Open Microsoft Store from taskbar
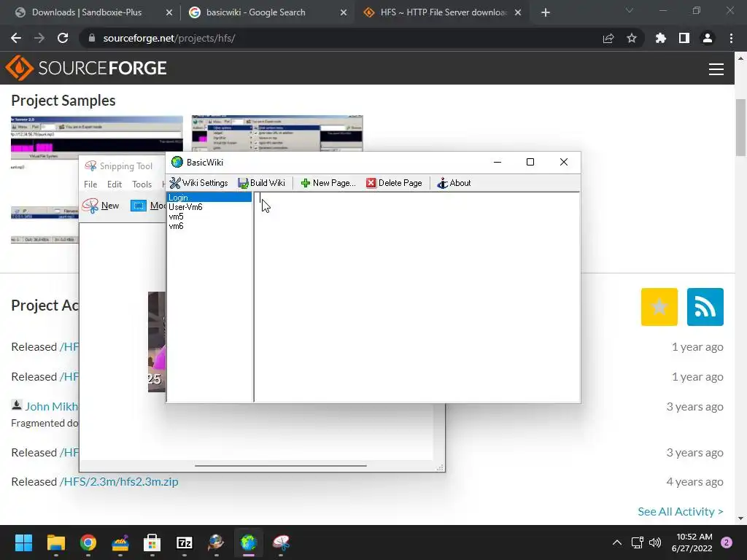 coord(152,542)
